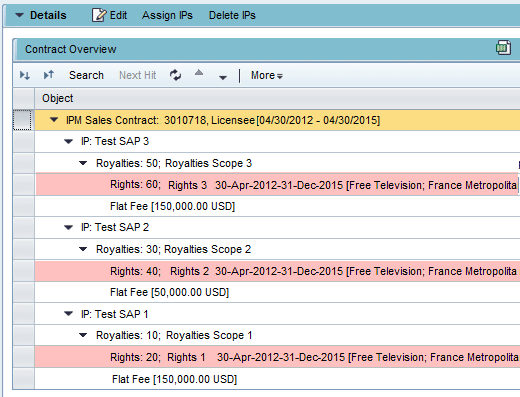The image size is (520, 397).
Task: Collapse Royalties Scope 1 node
Action: coord(83,335)
